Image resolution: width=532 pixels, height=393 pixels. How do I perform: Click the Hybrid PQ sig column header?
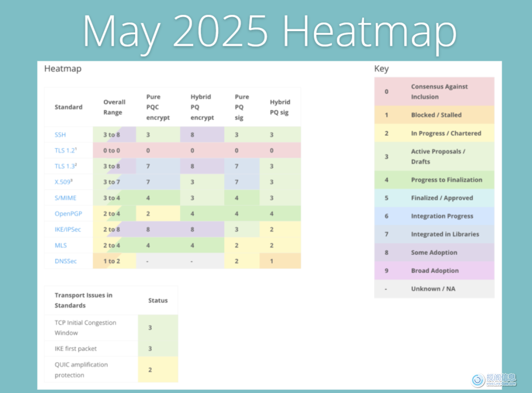pyautogui.click(x=280, y=107)
